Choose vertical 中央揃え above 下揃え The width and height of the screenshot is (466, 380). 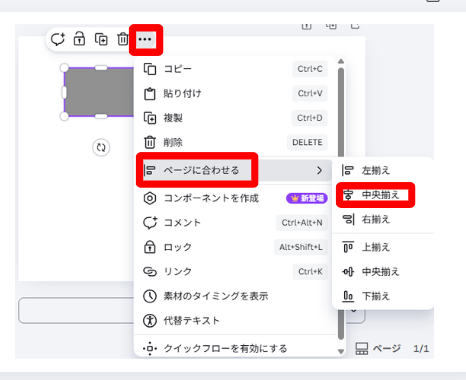pos(383,272)
